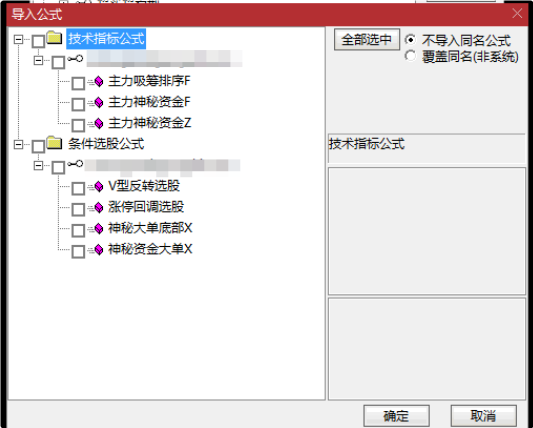The height and width of the screenshot is (428, 533).
Task: Click the 条件选股公式 yellow folder icon
Action: (x=54, y=143)
